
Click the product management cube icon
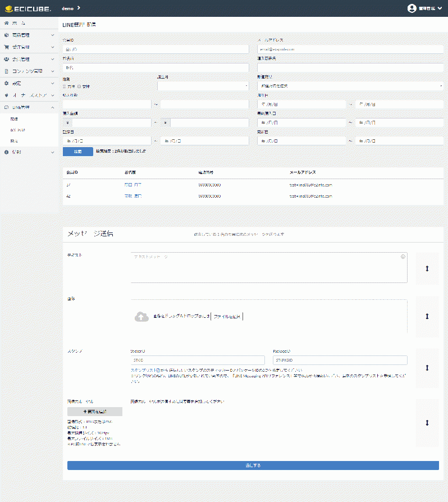point(6,35)
